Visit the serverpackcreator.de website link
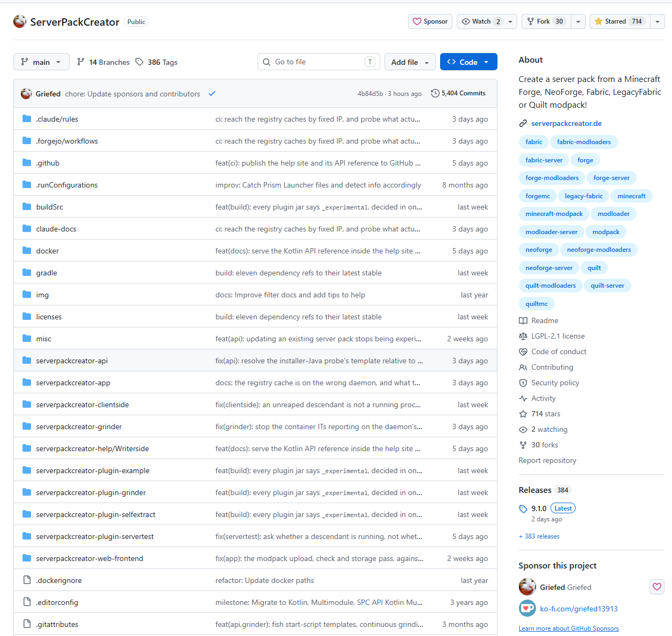This screenshot has height=636, width=672. click(x=567, y=123)
